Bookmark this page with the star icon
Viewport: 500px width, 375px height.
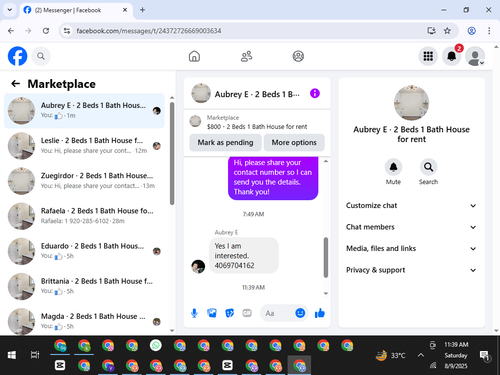tap(447, 31)
